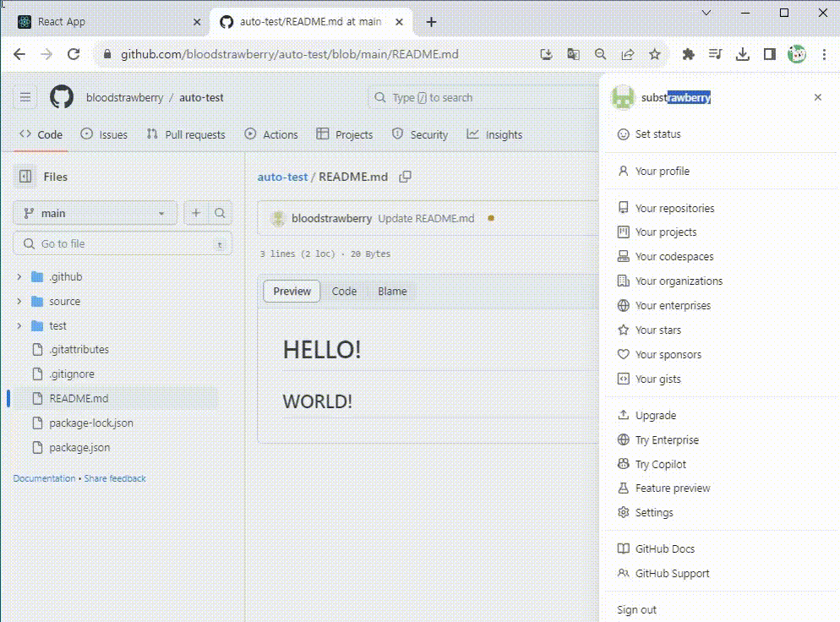Switch to Preview file view

pyautogui.click(x=292, y=291)
